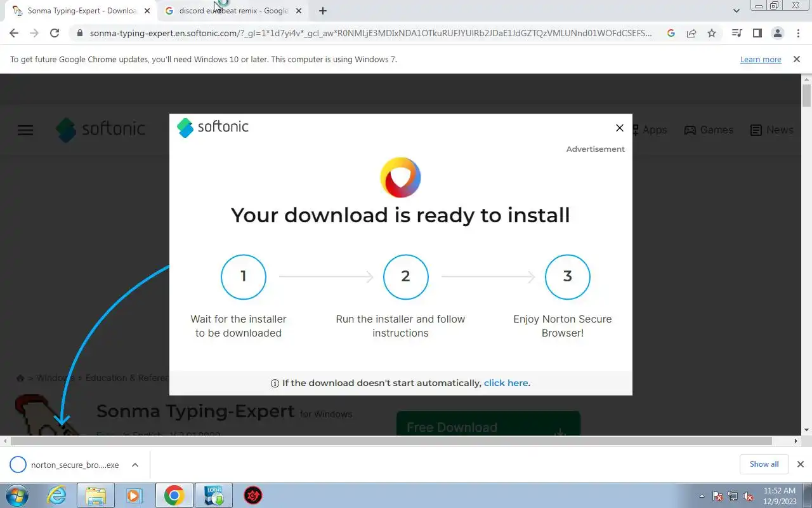Click the horizontal page scrollbar
812x508 pixels.
coord(391,441)
